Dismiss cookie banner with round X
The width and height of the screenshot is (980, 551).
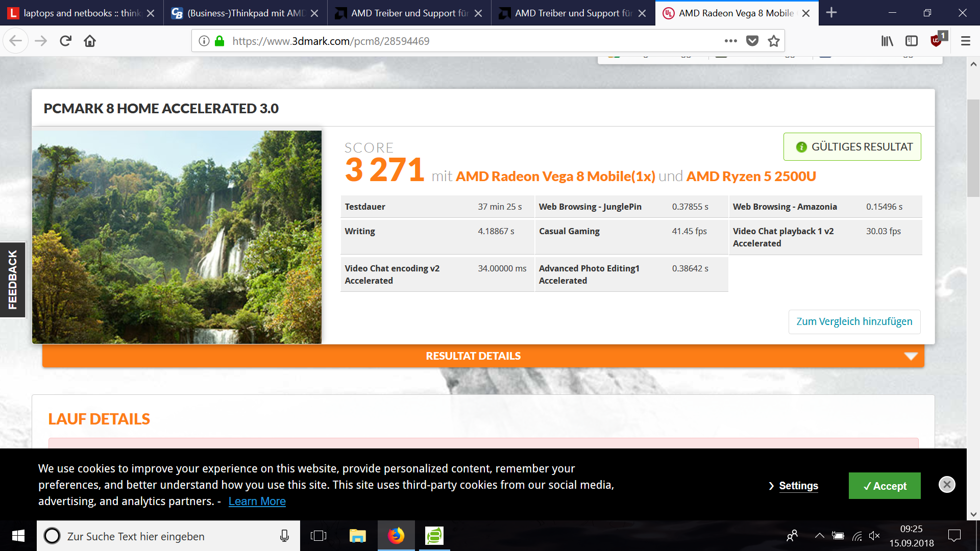947,484
